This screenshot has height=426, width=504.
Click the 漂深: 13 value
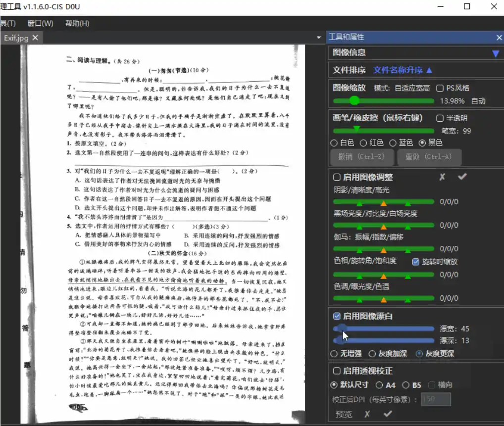(454, 340)
